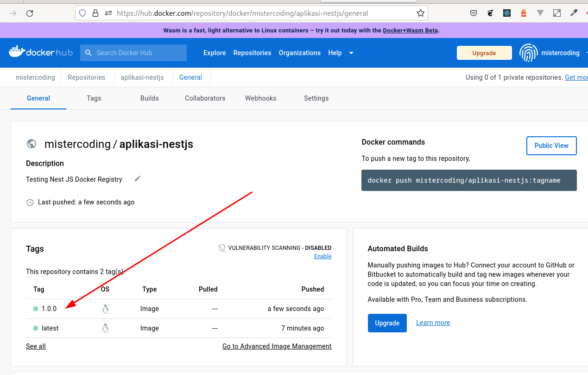Click the URL permissions icon in address bar
588x375 pixels.
[x=108, y=13]
